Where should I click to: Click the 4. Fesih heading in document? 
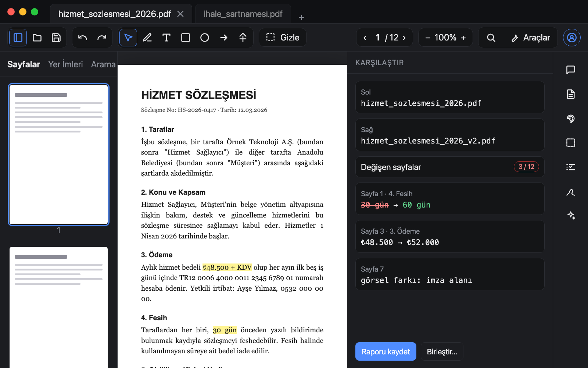pos(154,318)
